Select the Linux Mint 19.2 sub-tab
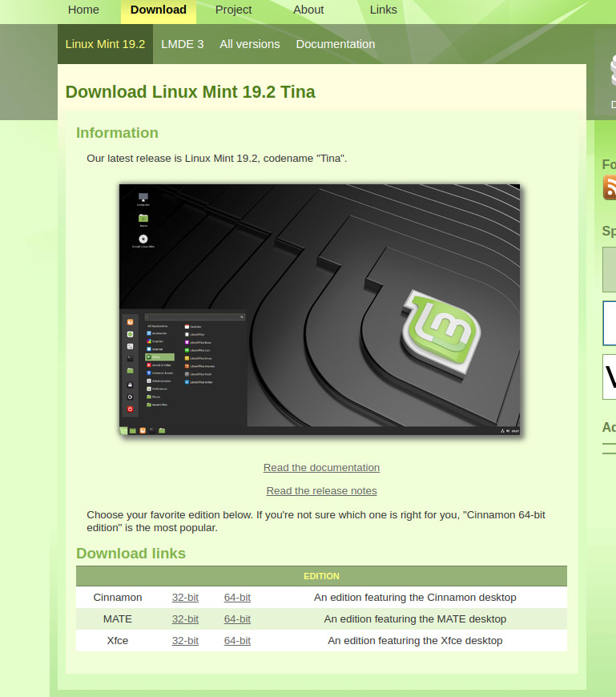 click(x=105, y=44)
